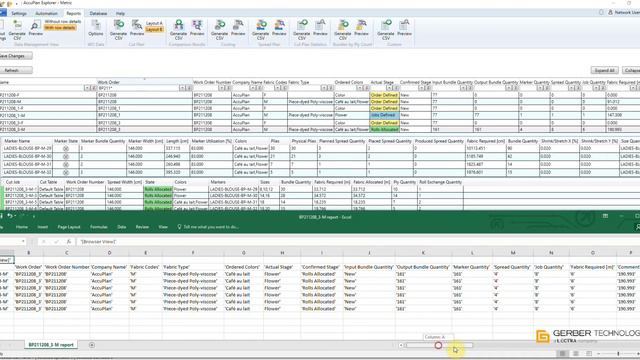
Task: Generate CSV for Cut Plan report
Action: click(118, 30)
